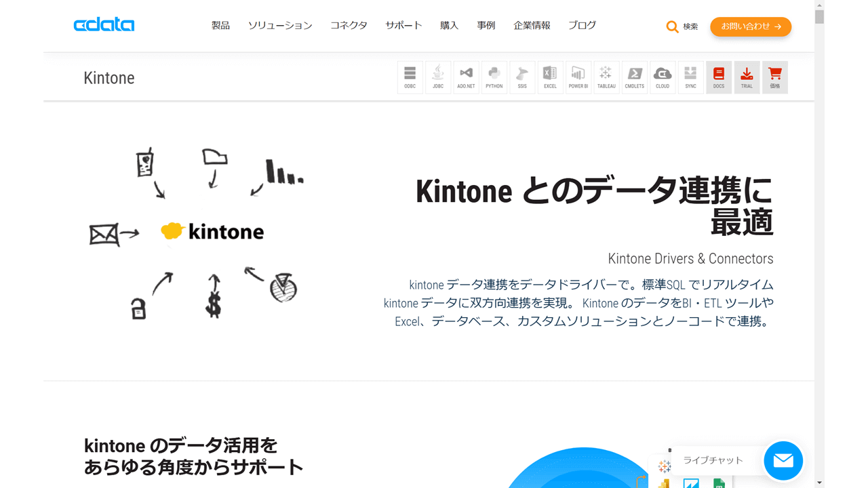
Task: Open the 価格 shopping cart icon
Action: point(775,77)
